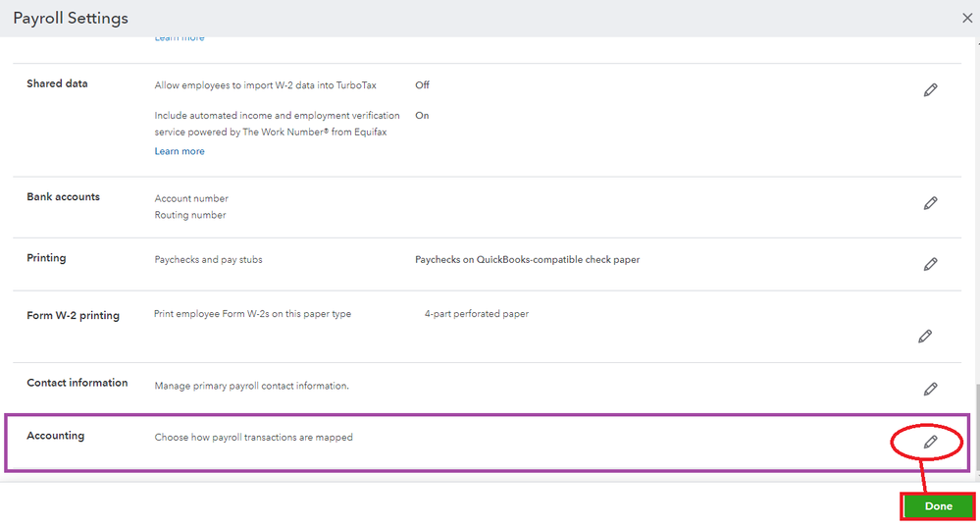
Task: Edit Bank accounts with pencil icon
Action: point(930,203)
